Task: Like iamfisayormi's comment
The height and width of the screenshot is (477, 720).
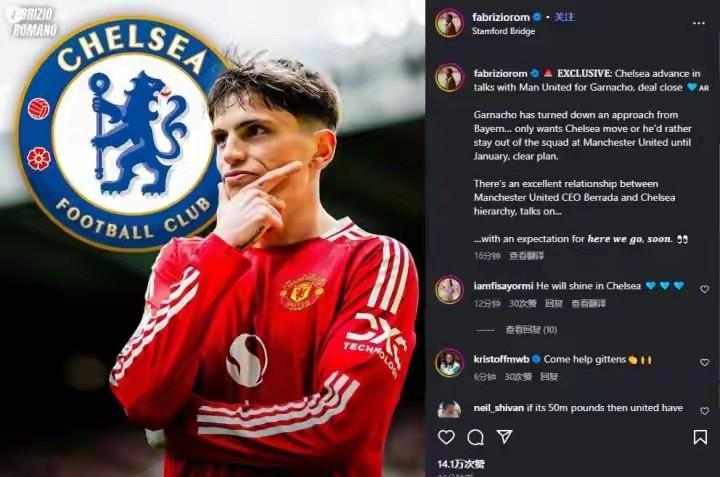Action: click(x=704, y=289)
